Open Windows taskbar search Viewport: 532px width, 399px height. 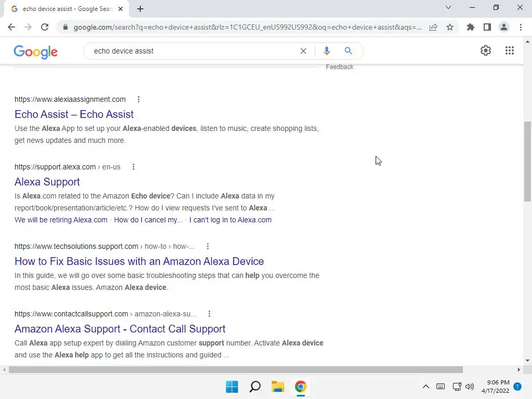click(x=255, y=387)
